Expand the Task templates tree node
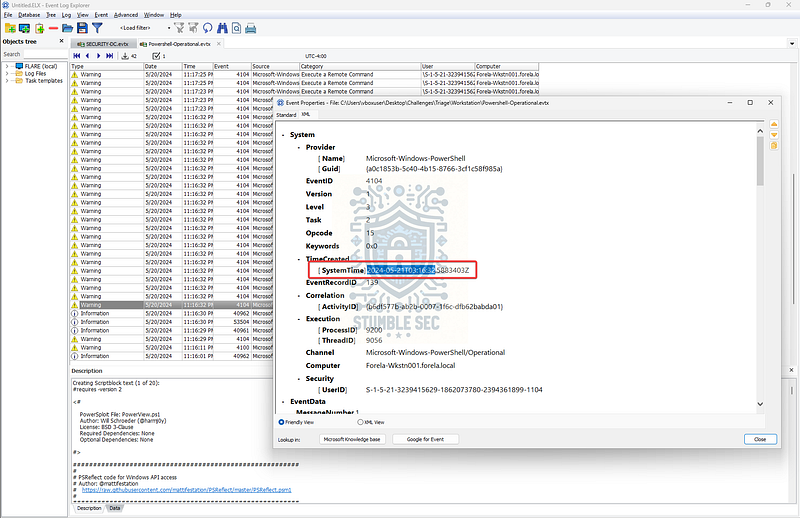 (7, 81)
